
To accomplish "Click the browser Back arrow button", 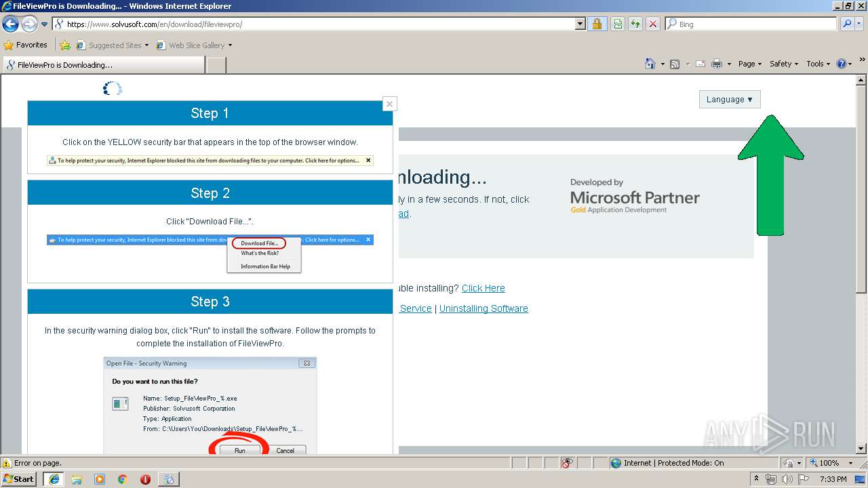I will [x=10, y=24].
